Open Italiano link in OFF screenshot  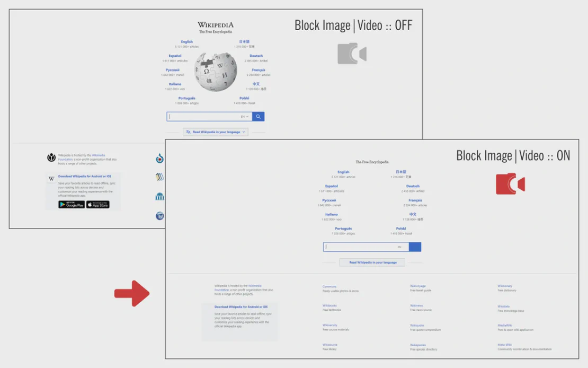point(175,84)
